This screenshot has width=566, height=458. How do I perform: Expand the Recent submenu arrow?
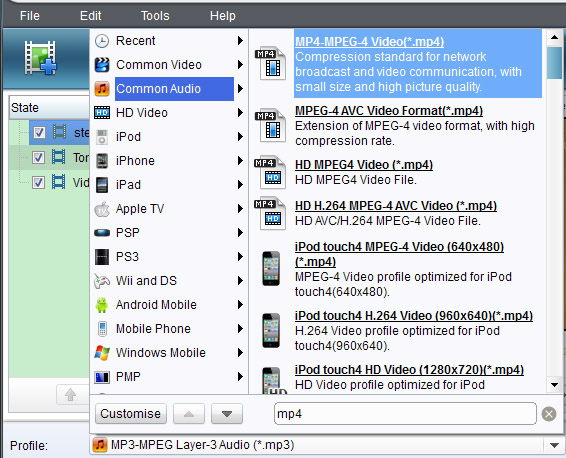[240, 40]
